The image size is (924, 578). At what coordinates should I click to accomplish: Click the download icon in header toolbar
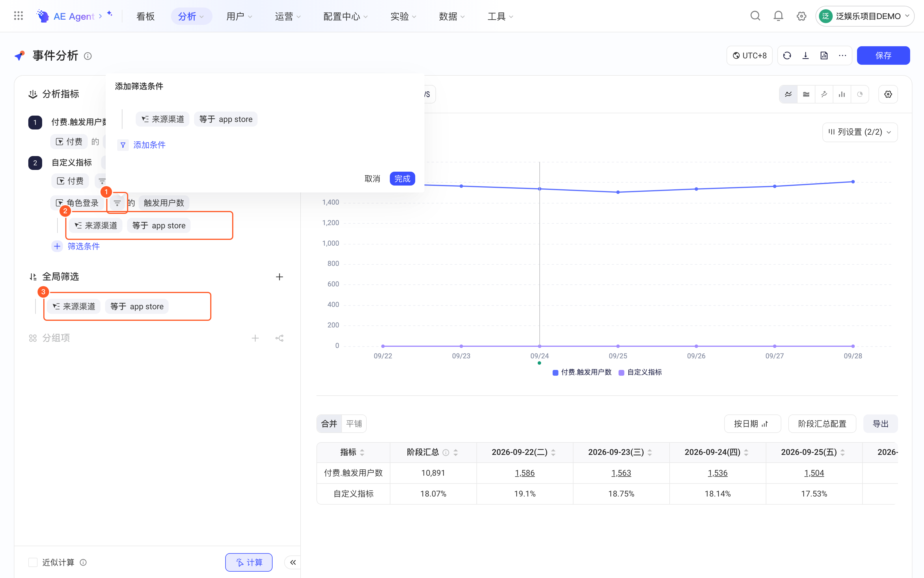point(806,56)
